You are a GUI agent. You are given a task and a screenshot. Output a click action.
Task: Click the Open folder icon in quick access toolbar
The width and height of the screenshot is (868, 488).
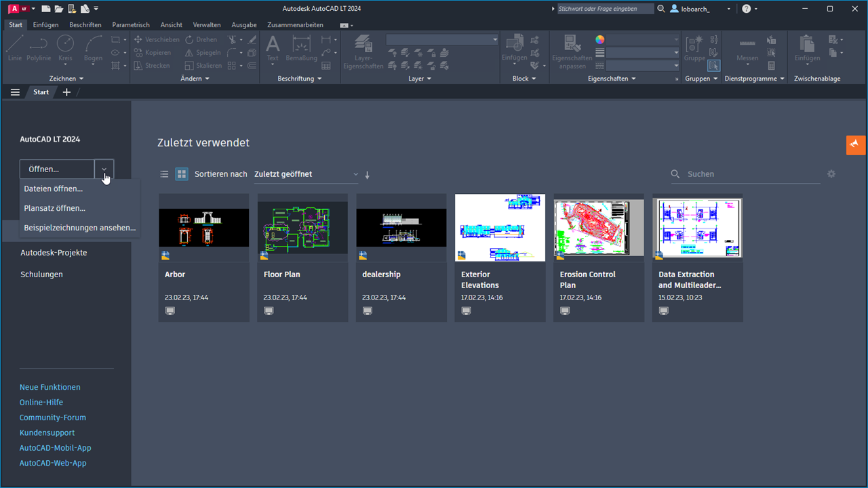pyautogui.click(x=58, y=9)
